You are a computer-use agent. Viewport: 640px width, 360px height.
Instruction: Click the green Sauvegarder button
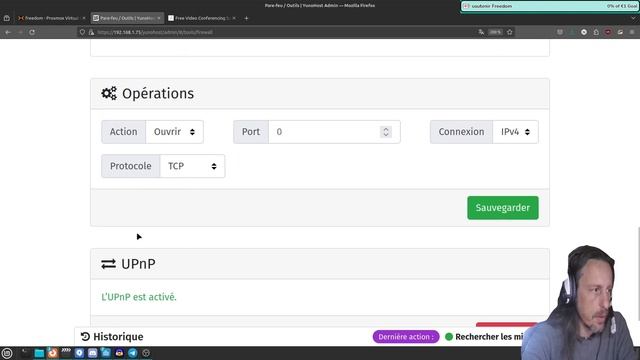pos(503,208)
